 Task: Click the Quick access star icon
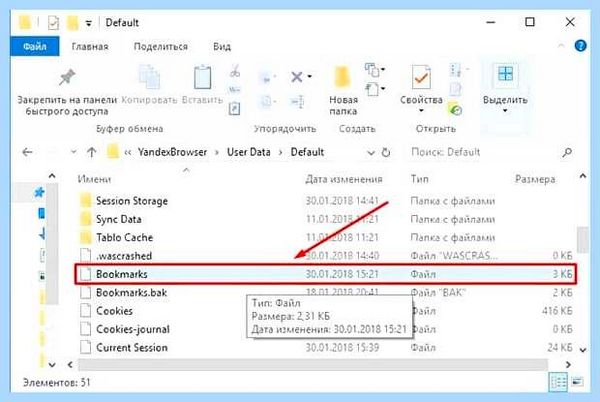pyautogui.click(x=39, y=192)
